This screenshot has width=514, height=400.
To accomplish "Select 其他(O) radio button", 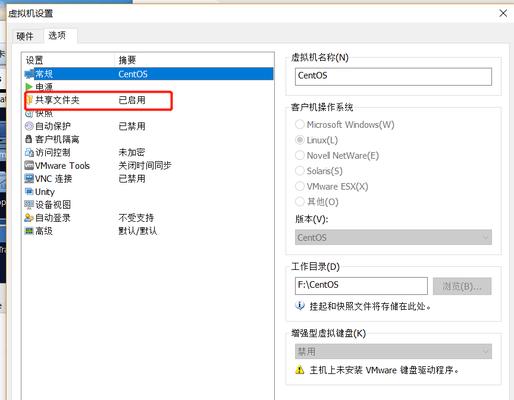I will 300,201.
